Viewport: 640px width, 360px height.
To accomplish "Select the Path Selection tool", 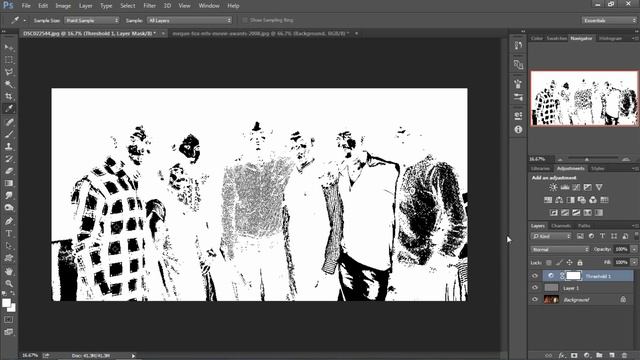I will click(9, 246).
